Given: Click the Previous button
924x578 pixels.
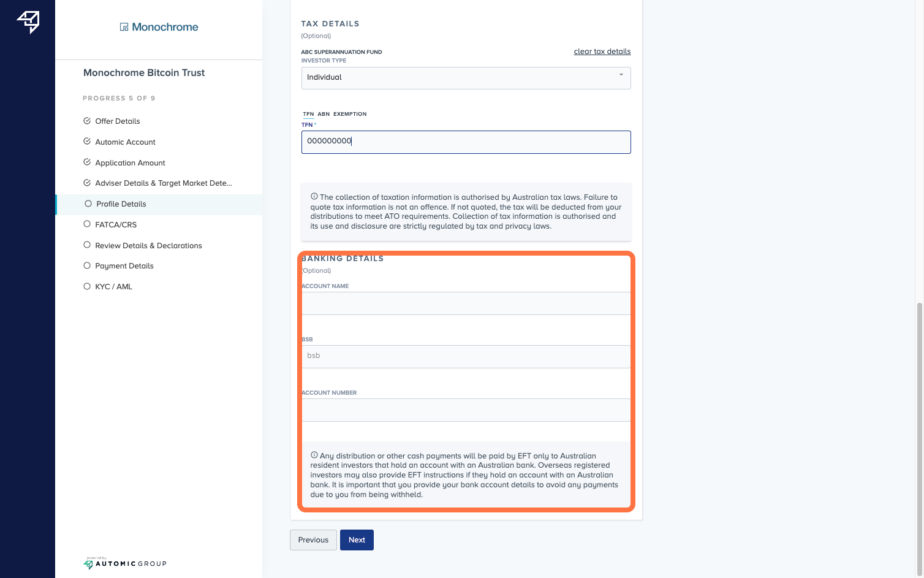Looking at the screenshot, I should coord(313,540).
